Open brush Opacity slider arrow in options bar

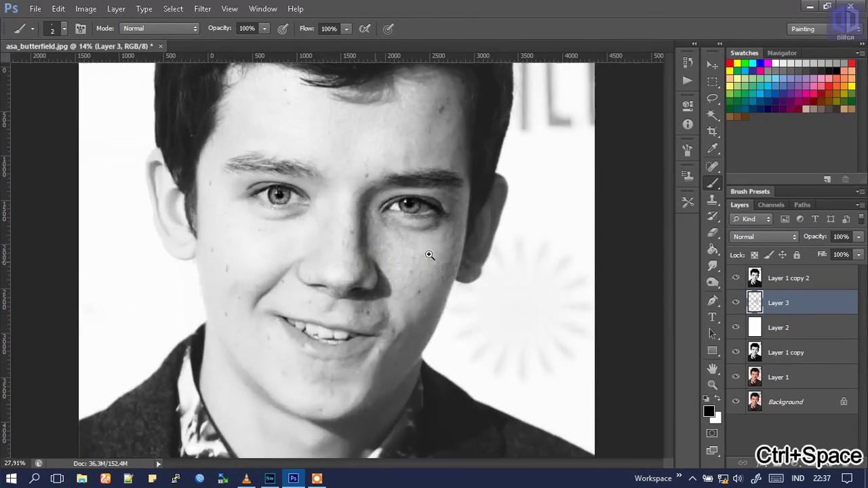tap(264, 28)
